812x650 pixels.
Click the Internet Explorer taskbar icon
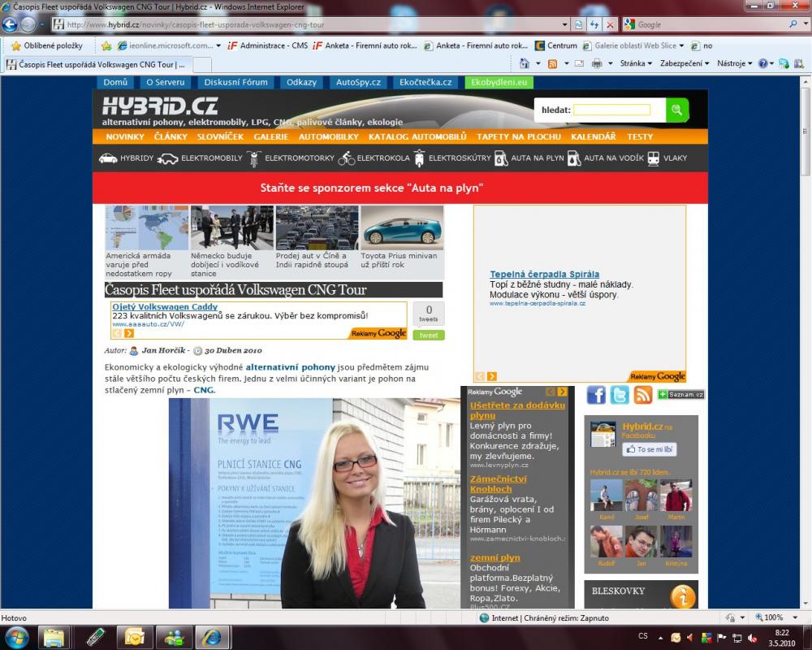pyautogui.click(x=212, y=637)
